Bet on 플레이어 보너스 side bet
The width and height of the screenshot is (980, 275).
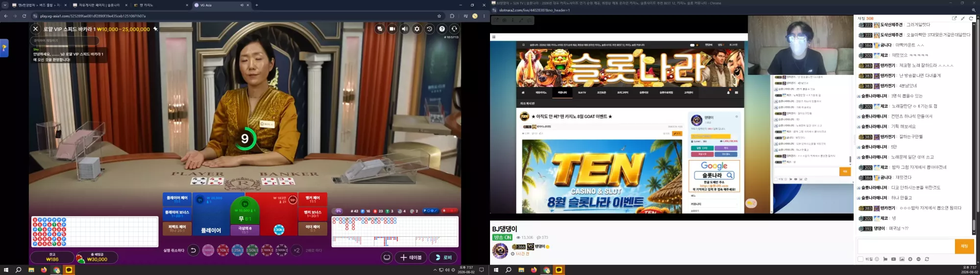tap(177, 214)
